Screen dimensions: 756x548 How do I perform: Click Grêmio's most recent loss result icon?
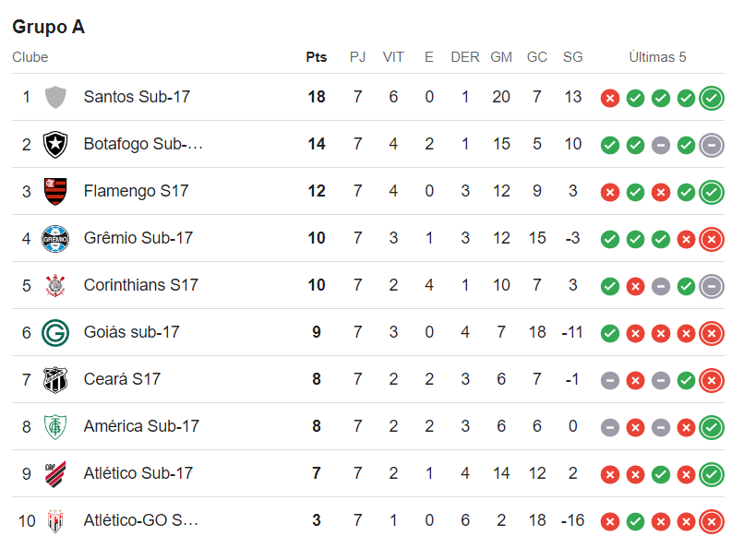(x=711, y=239)
